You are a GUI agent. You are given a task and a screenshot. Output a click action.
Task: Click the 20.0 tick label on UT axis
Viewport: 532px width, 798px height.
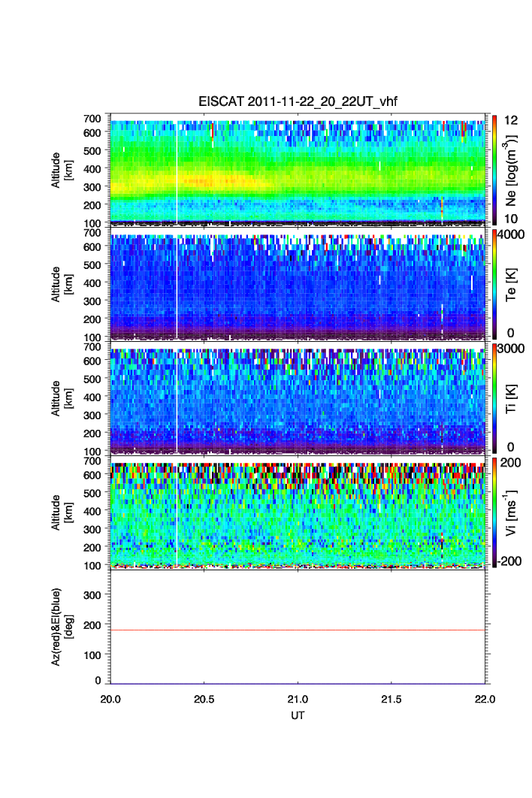tap(110, 700)
